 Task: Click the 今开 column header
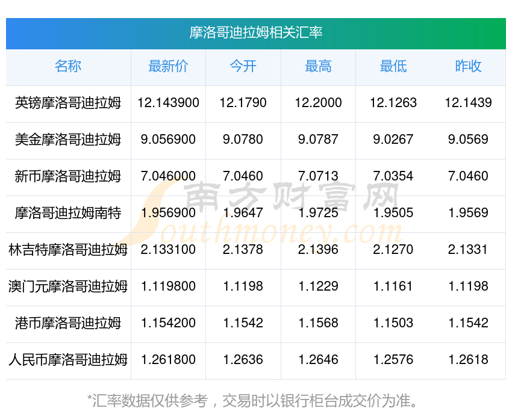pos(243,66)
